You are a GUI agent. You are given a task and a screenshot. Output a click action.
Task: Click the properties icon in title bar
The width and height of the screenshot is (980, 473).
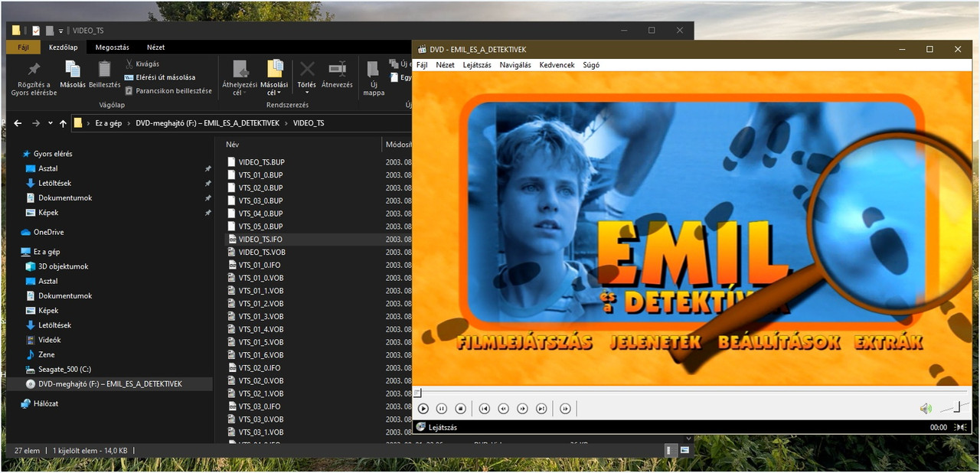pyautogui.click(x=36, y=31)
